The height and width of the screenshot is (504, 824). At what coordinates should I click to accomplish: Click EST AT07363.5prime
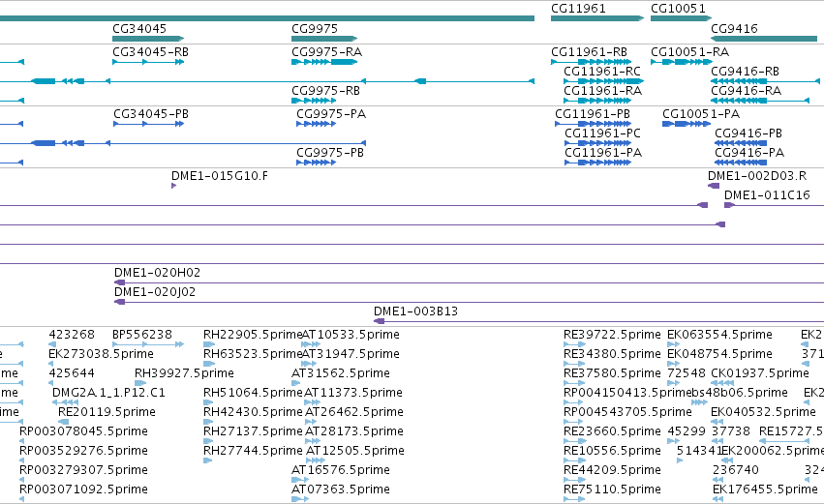coord(341,489)
